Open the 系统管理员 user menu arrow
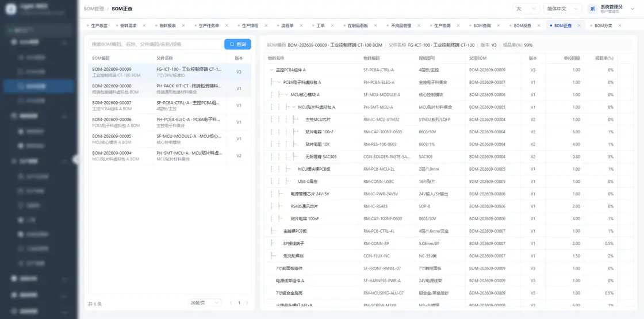Image resolution: width=644 pixels, height=319 pixels. point(632,9)
